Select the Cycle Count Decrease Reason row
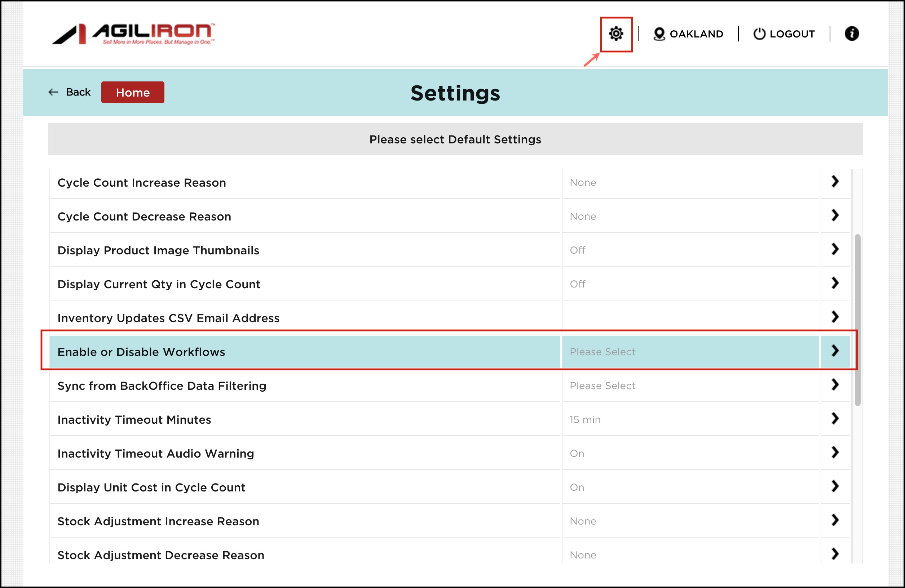 click(x=144, y=216)
